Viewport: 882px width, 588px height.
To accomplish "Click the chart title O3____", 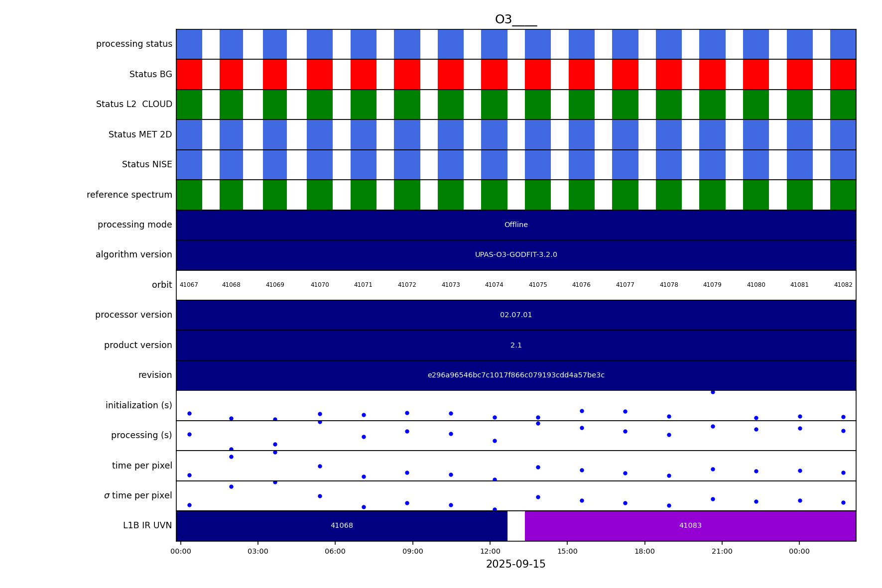I will pos(515,20).
